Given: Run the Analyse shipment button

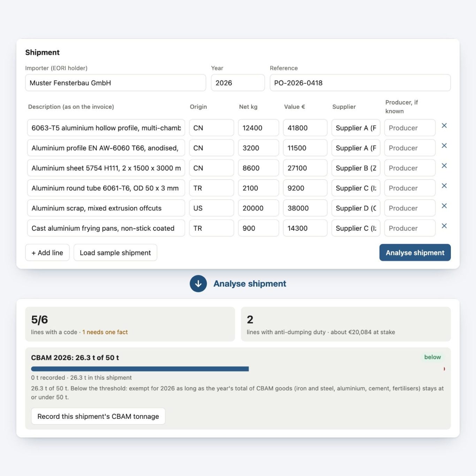Looking at the screenshot, I should [415, 253].
